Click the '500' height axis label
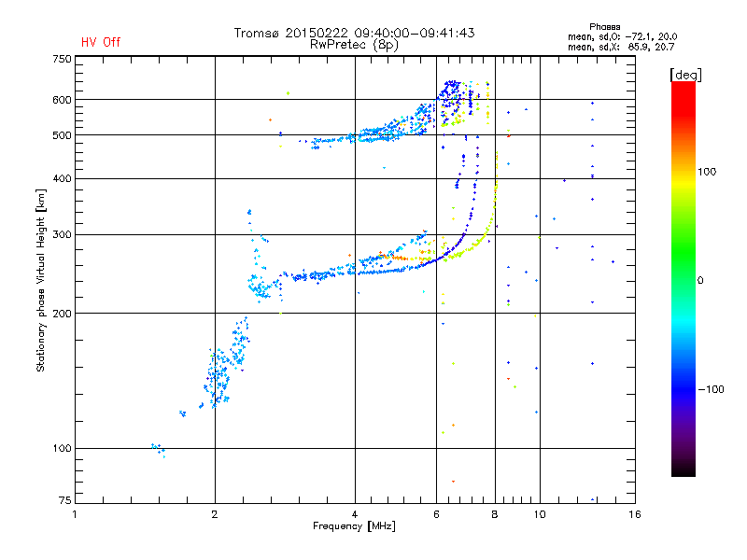747x560 pixels. click(x=62, y=135)
